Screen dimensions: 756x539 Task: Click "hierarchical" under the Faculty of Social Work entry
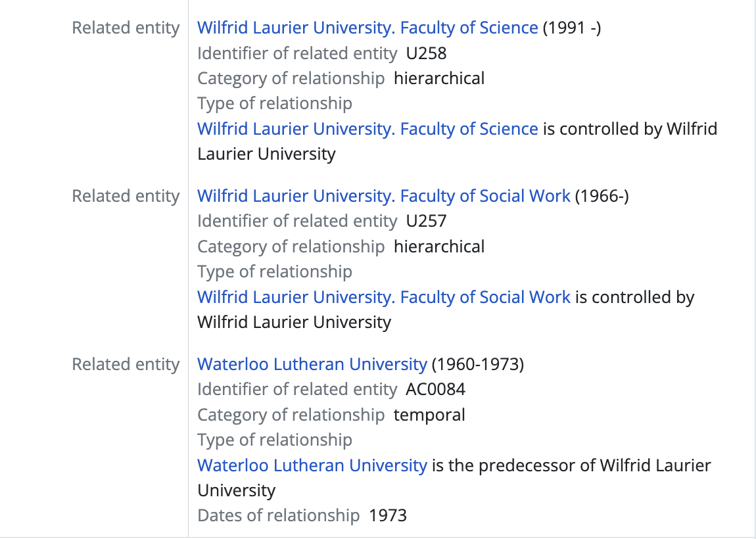[x=439, y=246]
